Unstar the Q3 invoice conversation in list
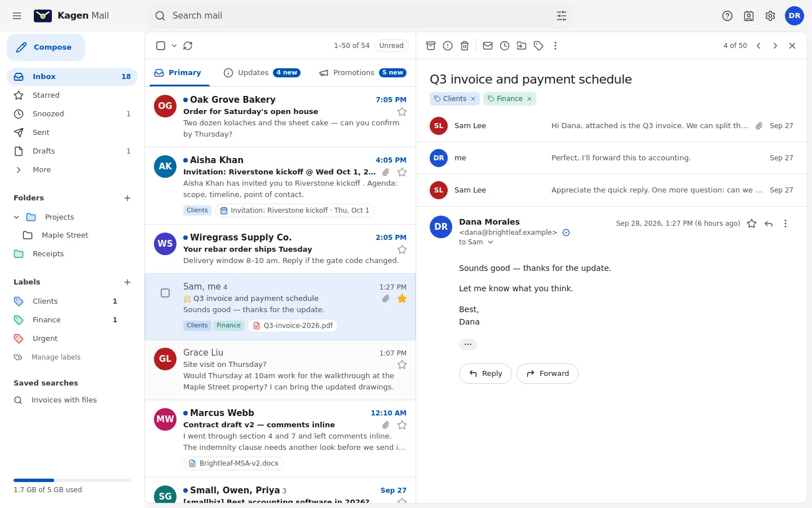The width and height of the screenshot is (812, 508). pyautogui.click(x=402, y=299)
